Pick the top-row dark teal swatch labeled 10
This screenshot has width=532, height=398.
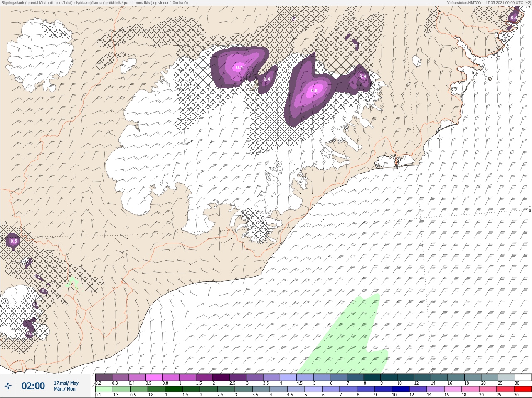point(406,377)
